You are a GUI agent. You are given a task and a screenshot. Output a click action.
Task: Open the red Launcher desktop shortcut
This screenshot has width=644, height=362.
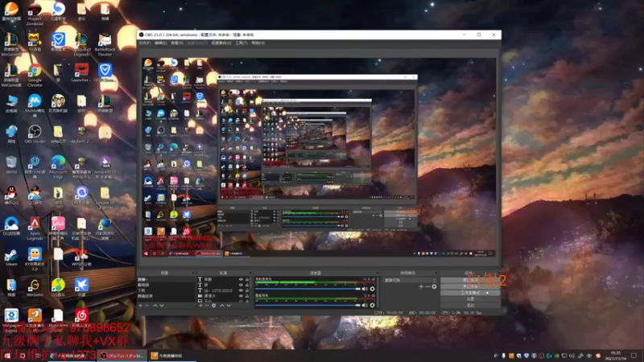(x=81, y=72)
